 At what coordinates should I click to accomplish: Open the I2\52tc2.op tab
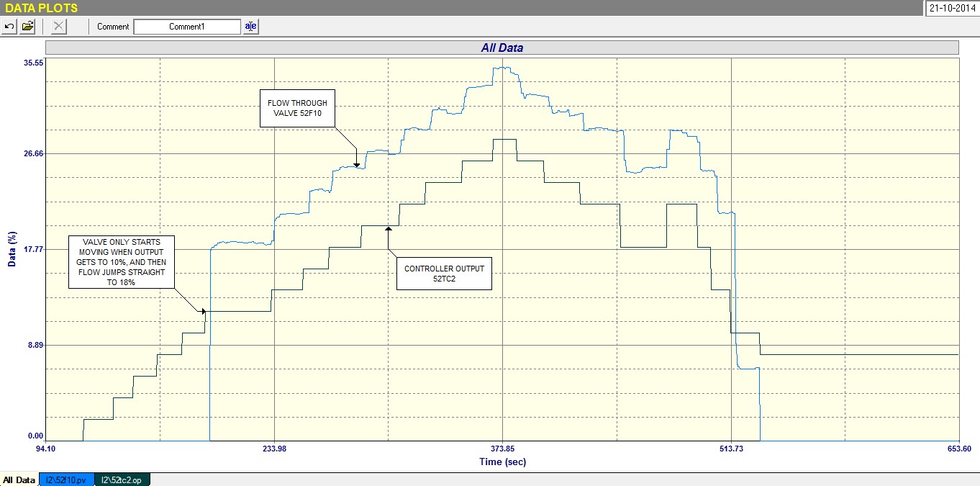click(x=122, y=480)
